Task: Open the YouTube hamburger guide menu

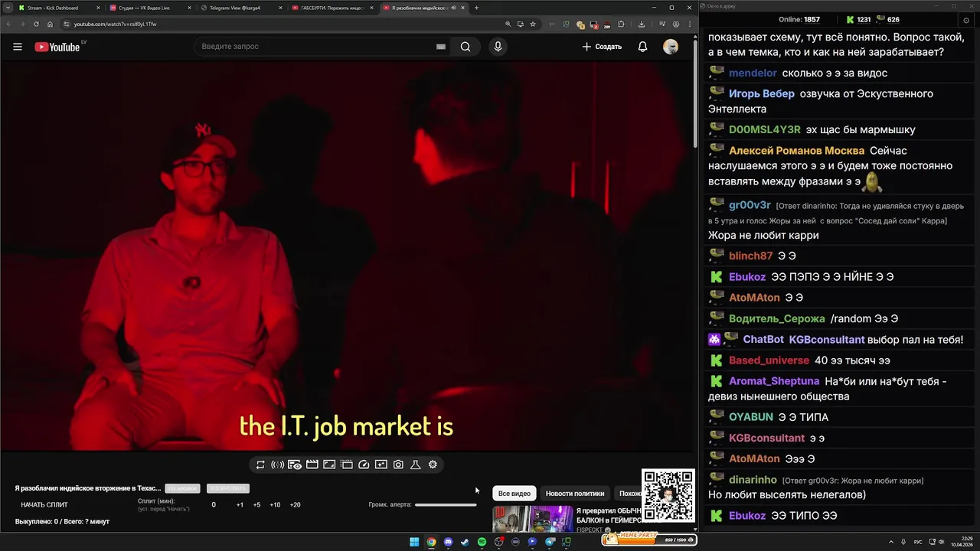Action: (18, 47)
